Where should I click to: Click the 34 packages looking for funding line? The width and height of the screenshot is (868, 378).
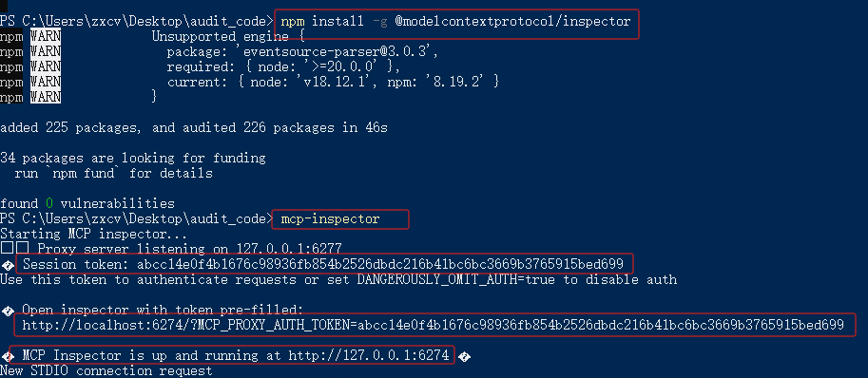(133, 158)
